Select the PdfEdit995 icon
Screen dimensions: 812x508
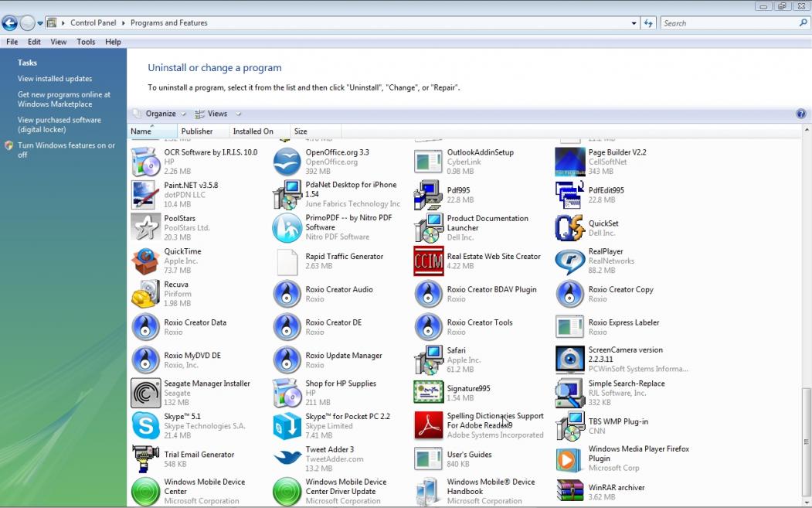click(569, 194)
